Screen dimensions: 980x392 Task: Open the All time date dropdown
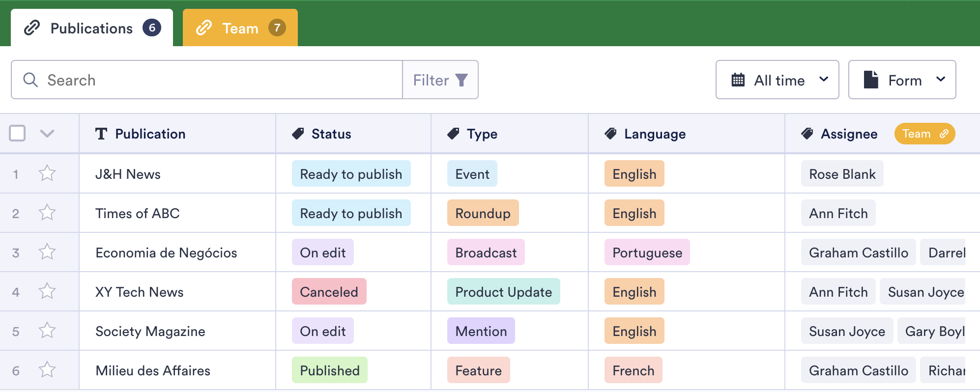click(777, 80)
